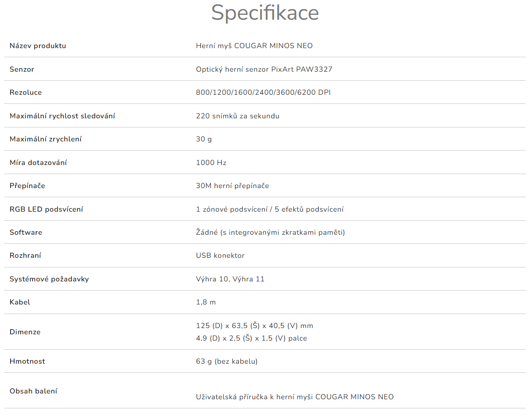This screenshot has width=532, height=418.
Task: Click the Maximální rychlost sledování label
Action: (62, 116)
